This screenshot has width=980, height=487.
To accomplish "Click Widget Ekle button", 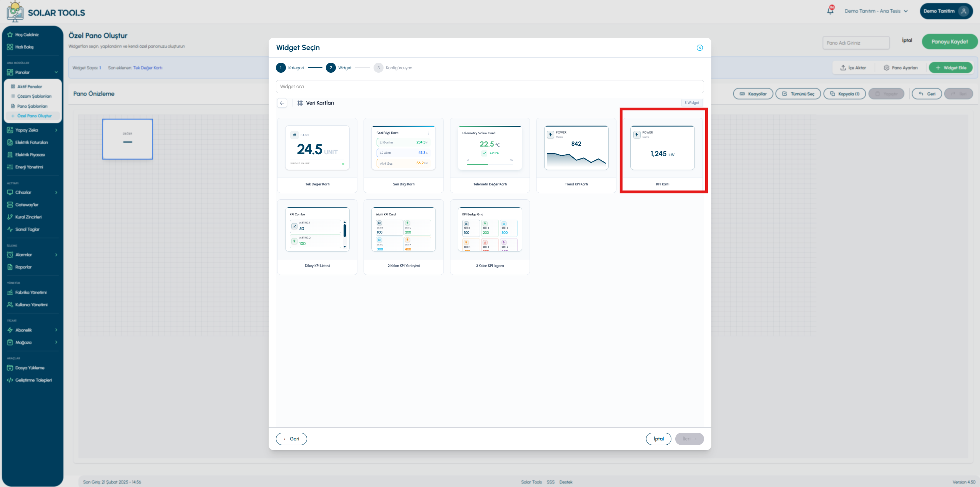I will (950, 68).
